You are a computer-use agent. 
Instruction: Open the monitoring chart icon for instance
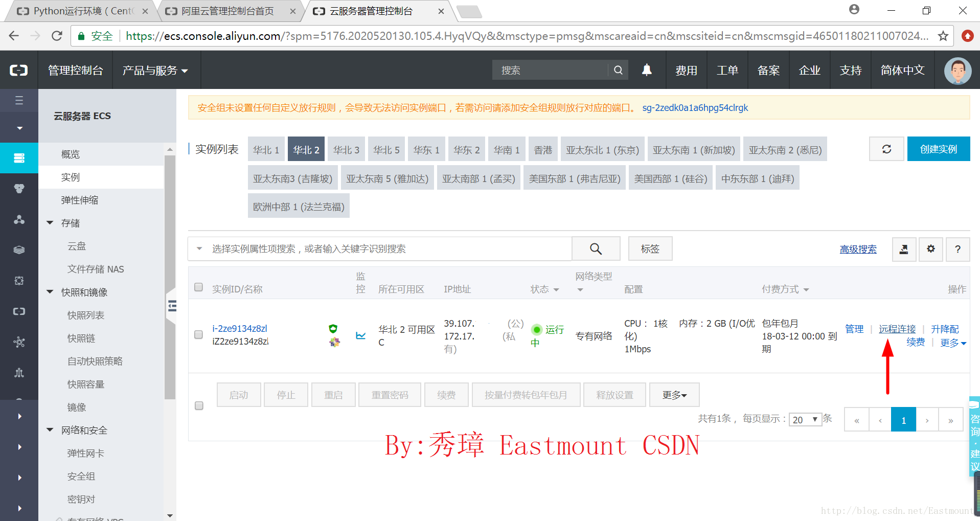tap(361, 335)
